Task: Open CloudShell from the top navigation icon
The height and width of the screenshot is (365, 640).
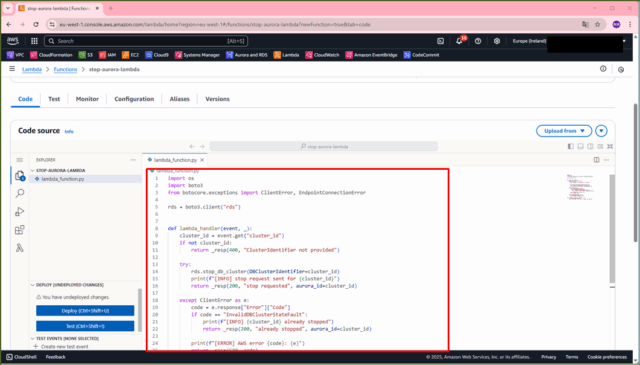Action: click(x=440, y=41)
